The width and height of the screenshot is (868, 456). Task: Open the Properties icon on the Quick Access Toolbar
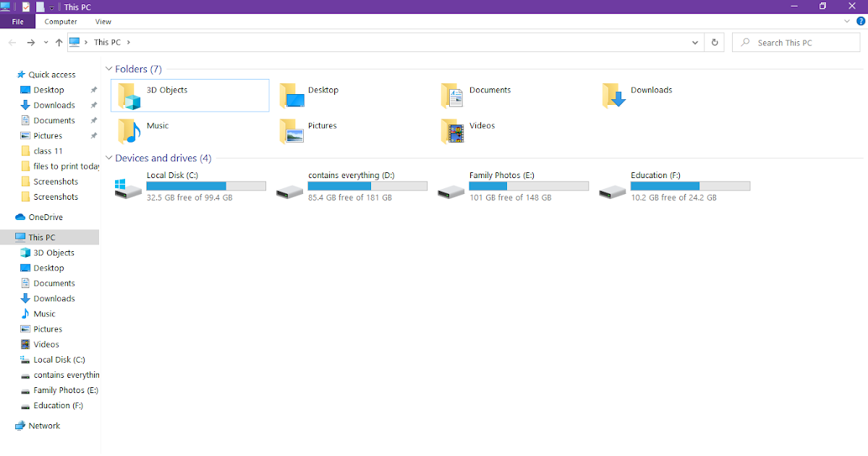(x=25, y=7)
